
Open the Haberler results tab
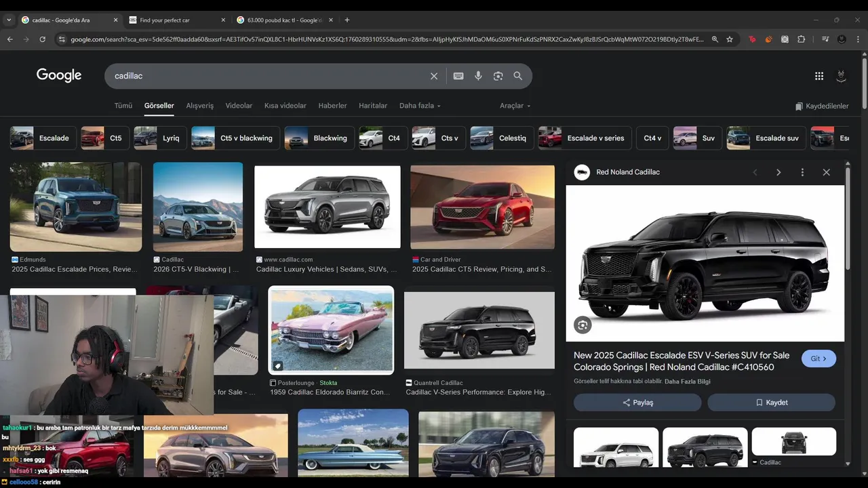(332, 106)
